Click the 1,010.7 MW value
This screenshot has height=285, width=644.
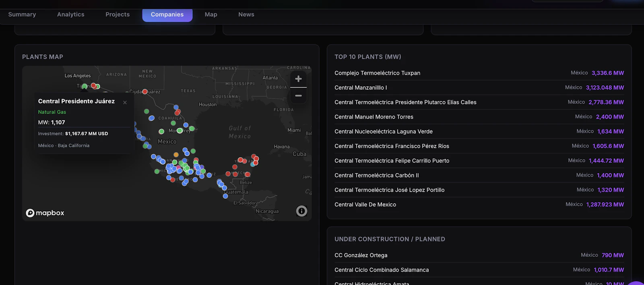[x=609, y=270]
